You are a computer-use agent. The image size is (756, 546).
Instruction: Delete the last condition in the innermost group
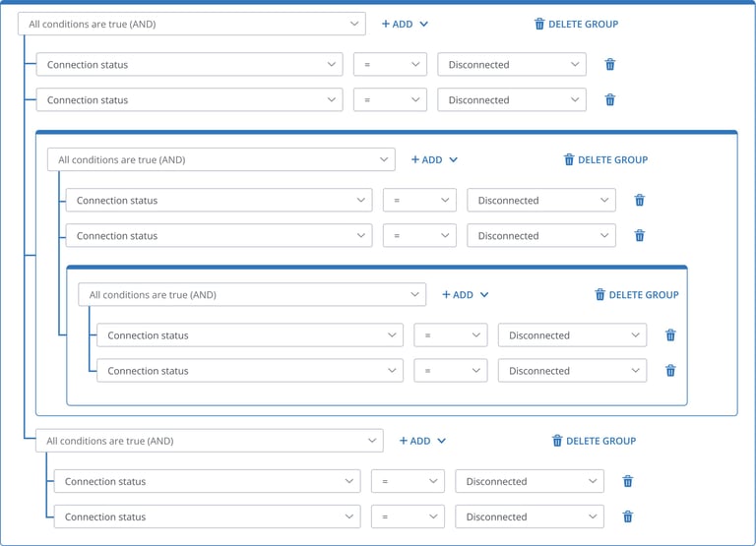pyautogui.click(x=670, y=371)
